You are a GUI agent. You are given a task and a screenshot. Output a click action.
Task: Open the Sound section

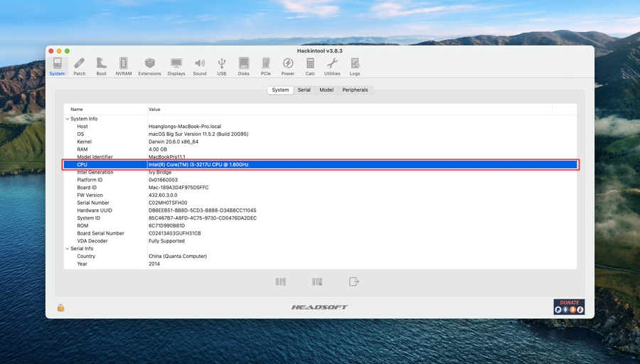tap(200, 66)
